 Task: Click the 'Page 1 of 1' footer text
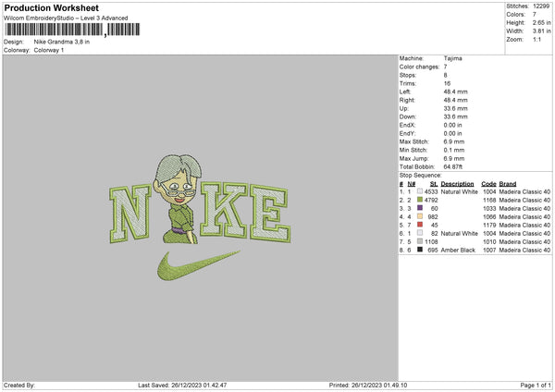coord(536,386)
